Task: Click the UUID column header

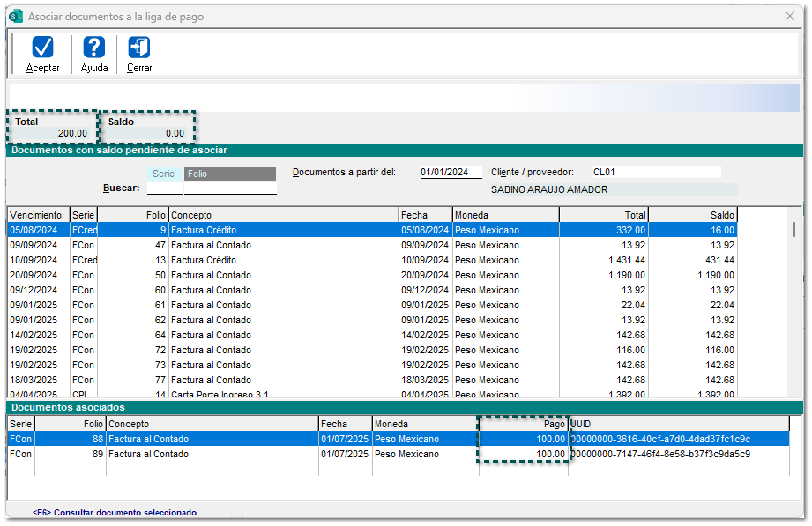Action: [679, 424]
